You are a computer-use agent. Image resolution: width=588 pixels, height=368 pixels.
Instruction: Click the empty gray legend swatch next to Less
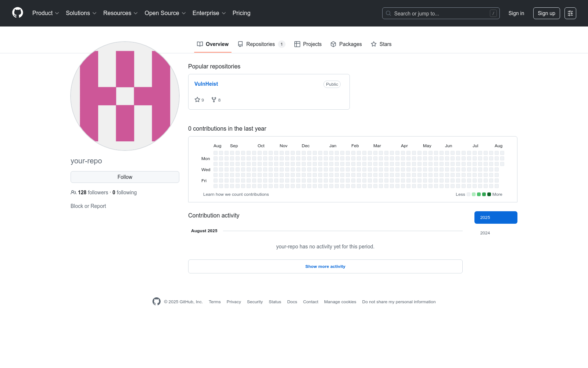(469, 194)
